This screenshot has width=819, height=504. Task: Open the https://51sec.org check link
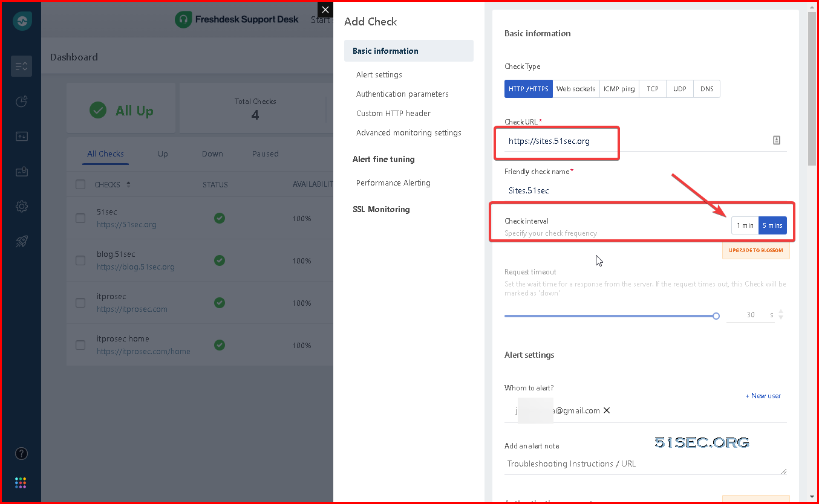(126, 224)
